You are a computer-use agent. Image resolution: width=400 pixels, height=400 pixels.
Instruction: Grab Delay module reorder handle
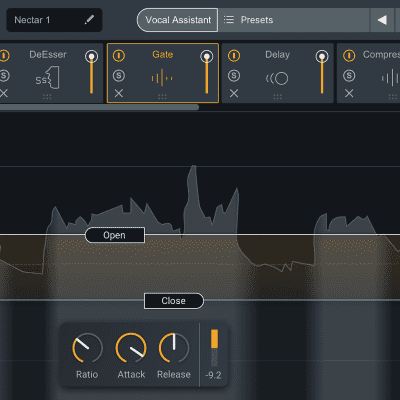[278, 97]
